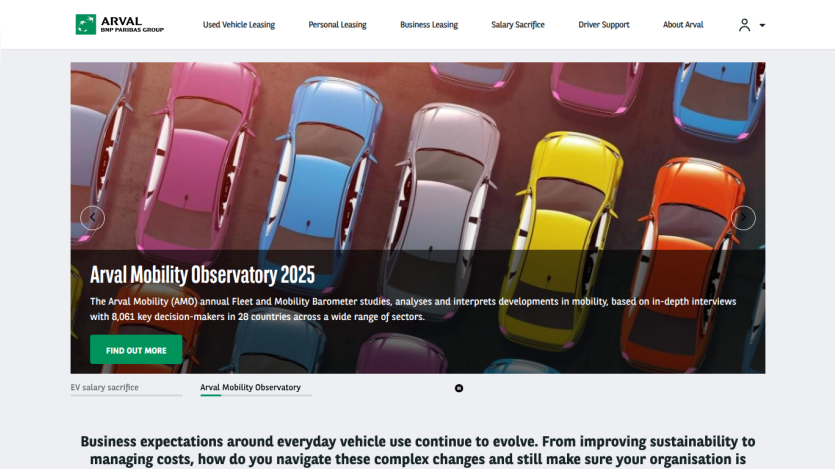This screenshot has width=835, height=469.
Task: Select Arval Mobility Observatory slide tab
Action: (x=256, y=388)
